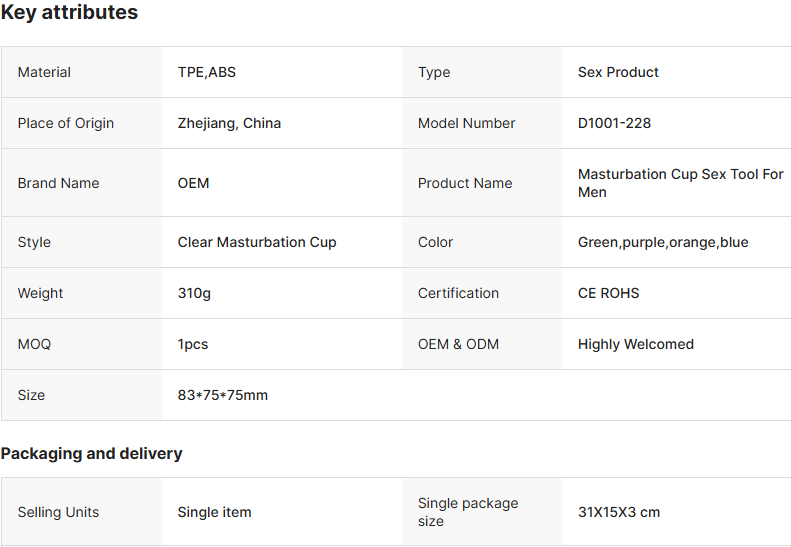The image size is (791, 547).
Task: Select the 31X15X3 cm package size value
Action: pos(619,512)
